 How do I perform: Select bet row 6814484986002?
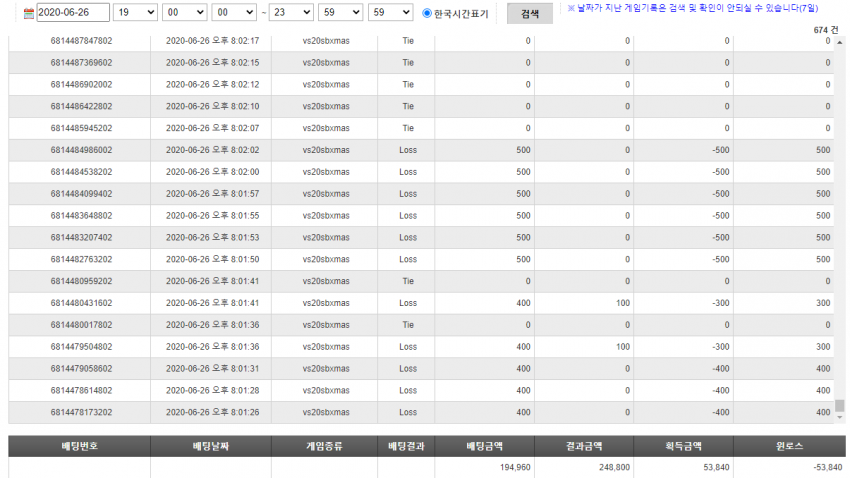click(x=421, y=150)
